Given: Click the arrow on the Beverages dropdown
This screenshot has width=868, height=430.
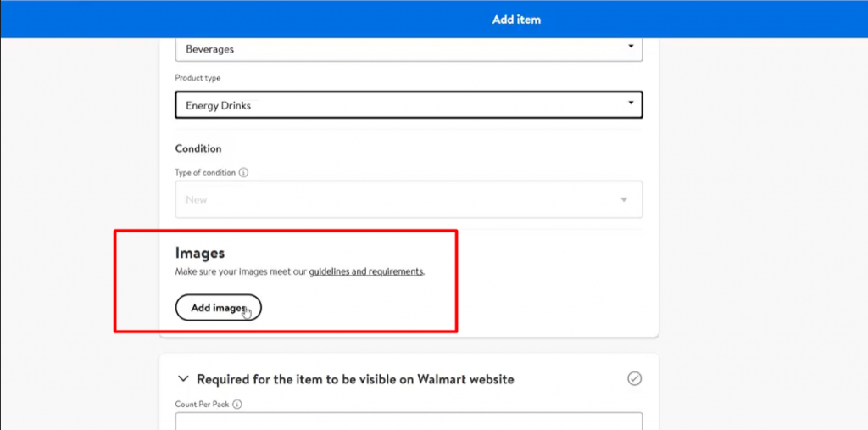Looking at the screenshot, I should point(631,47).
